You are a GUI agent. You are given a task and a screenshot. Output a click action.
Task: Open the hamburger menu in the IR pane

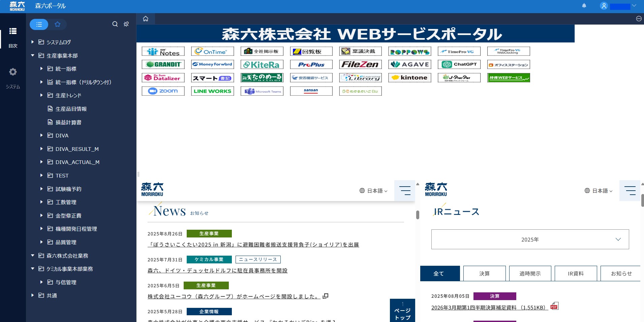(x=630, y=190)
